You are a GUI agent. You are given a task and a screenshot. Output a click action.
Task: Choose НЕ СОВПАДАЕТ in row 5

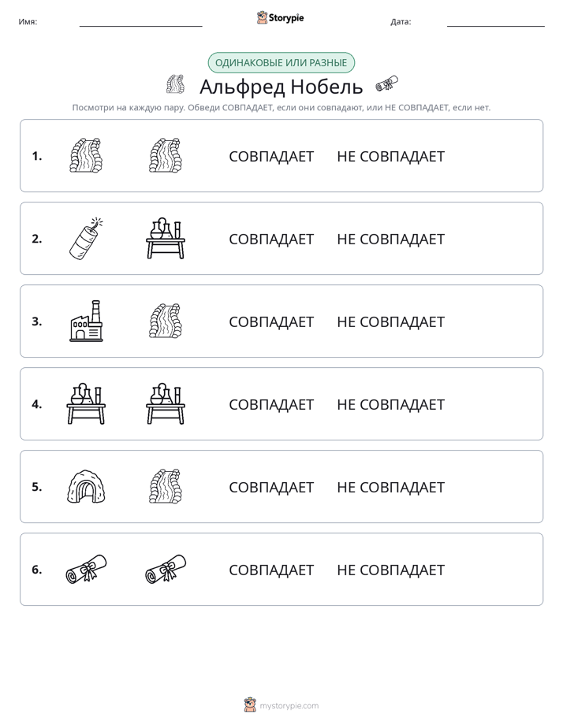390,487
